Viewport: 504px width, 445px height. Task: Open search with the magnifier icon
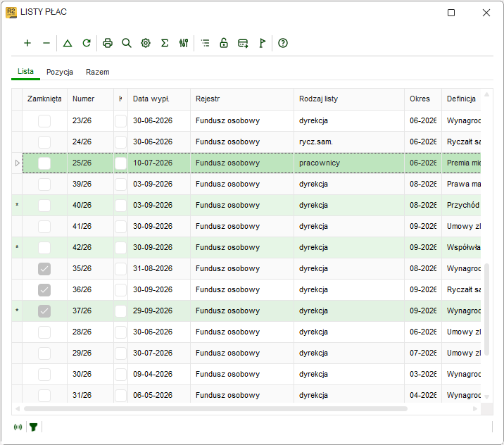pos(127,43)
